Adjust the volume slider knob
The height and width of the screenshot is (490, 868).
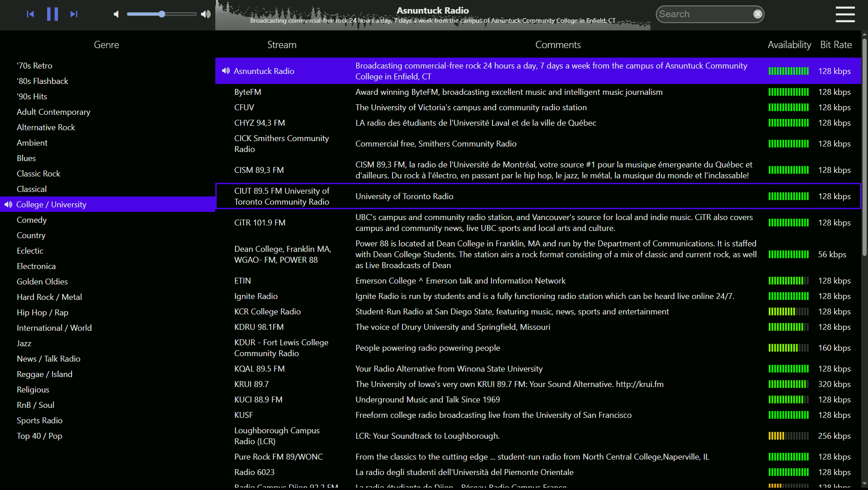coord(162,14)
